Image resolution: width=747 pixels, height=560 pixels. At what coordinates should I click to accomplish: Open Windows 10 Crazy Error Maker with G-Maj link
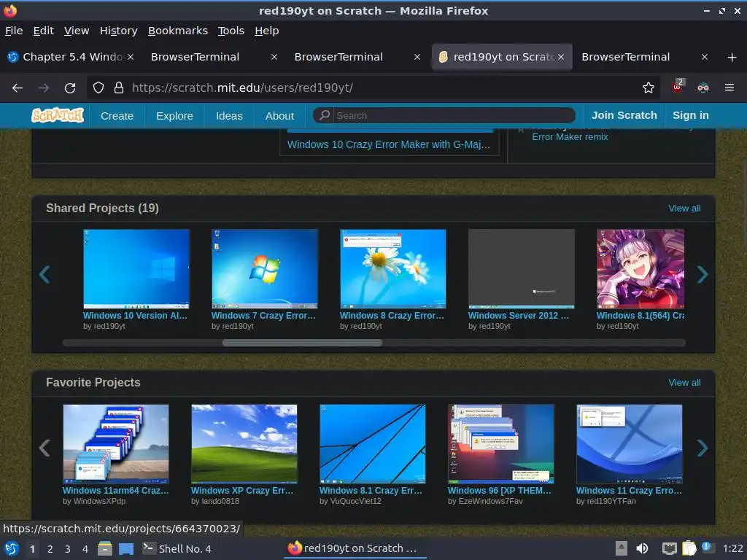389,145
